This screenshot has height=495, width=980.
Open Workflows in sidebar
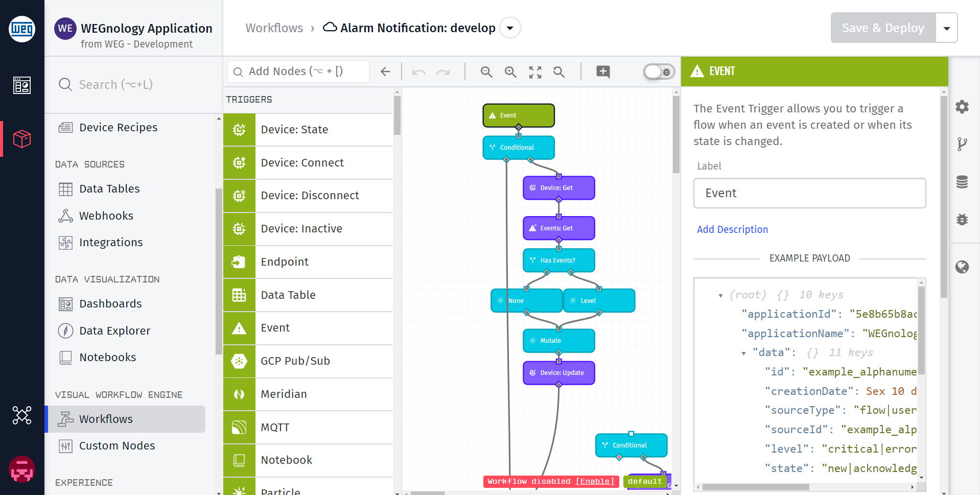[125, 419]
